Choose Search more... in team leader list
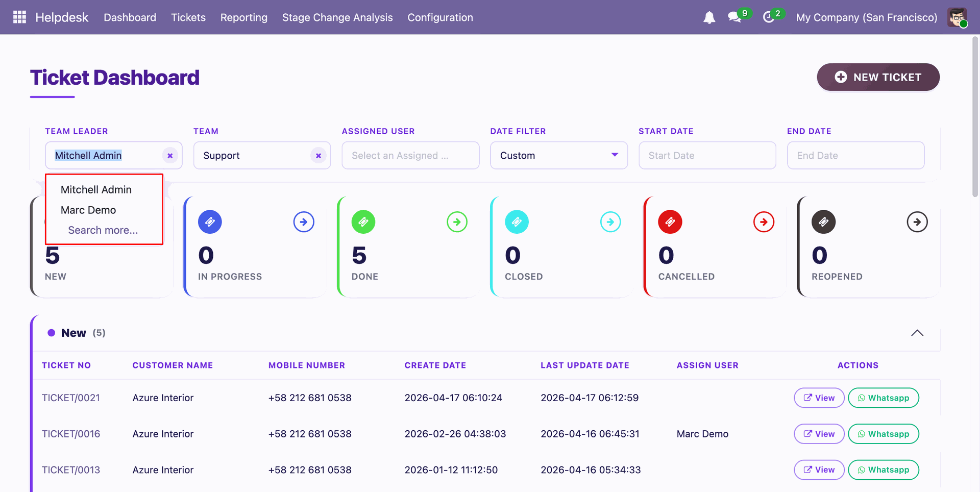 [103, 230]
